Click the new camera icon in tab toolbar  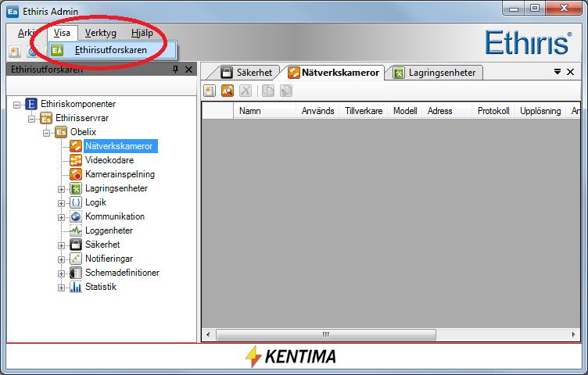210,91
